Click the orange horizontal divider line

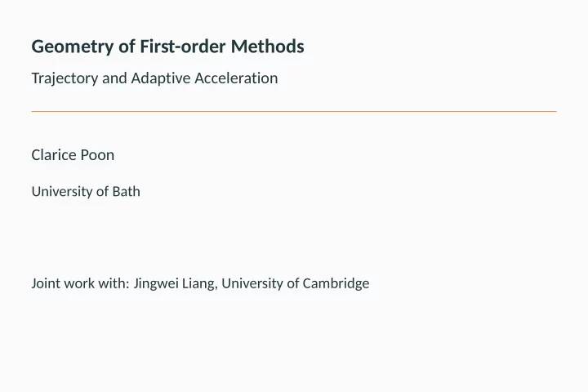pos(294,111)
